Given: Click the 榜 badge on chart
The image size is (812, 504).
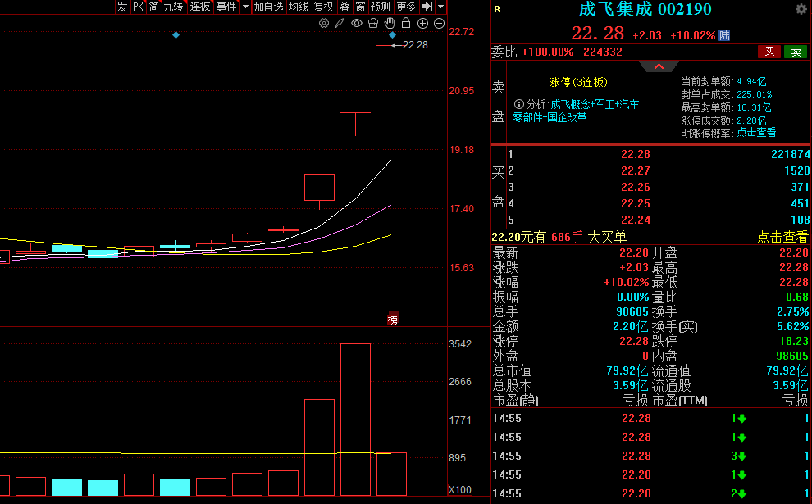Looking at the screenshot, I should 393,320.
